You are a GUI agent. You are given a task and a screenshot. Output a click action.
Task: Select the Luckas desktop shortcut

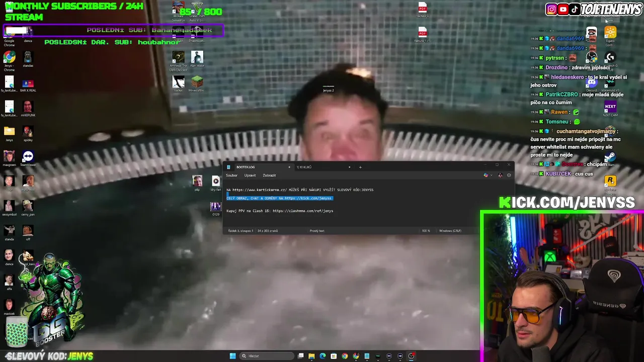tap(178, 83)
